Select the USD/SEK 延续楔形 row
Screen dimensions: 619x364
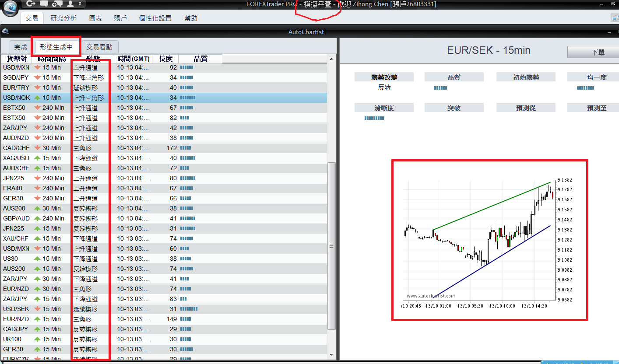point(164,309)
